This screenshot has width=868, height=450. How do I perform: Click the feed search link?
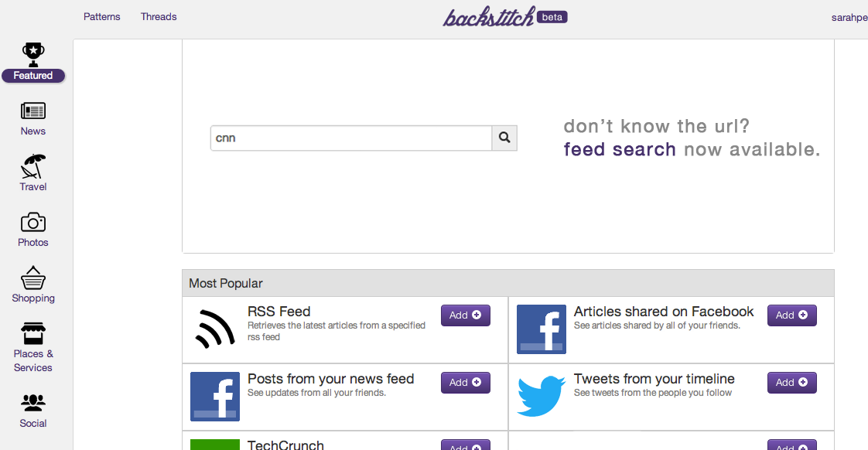click(x=620, y=149)
